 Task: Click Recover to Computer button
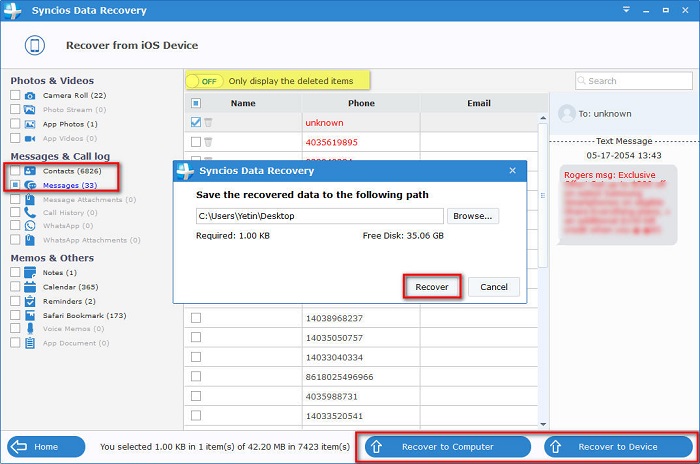pyautogui.click(x=447, y=447)
